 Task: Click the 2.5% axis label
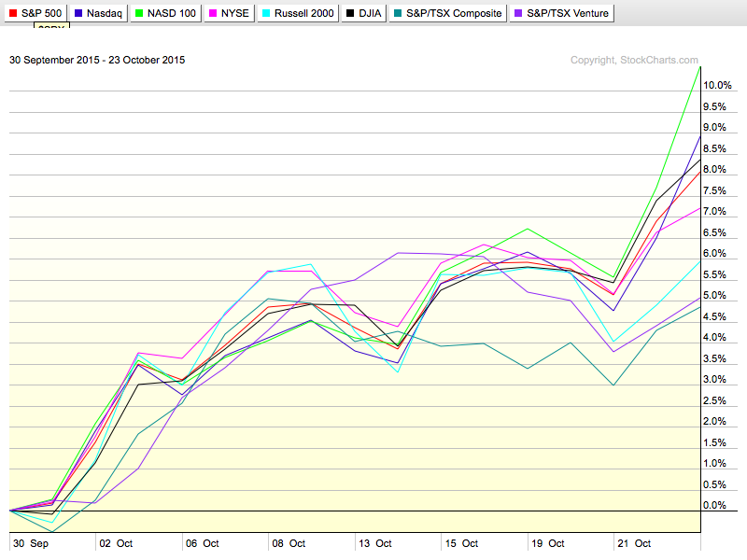(714, 400)
